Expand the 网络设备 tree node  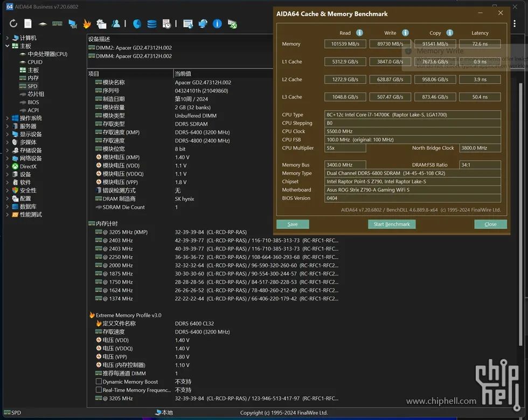tap(8, 158)
